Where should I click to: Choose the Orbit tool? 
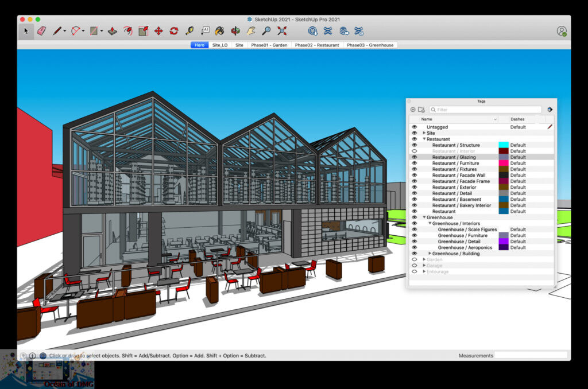pyautogui.click(x=235, y=31)
